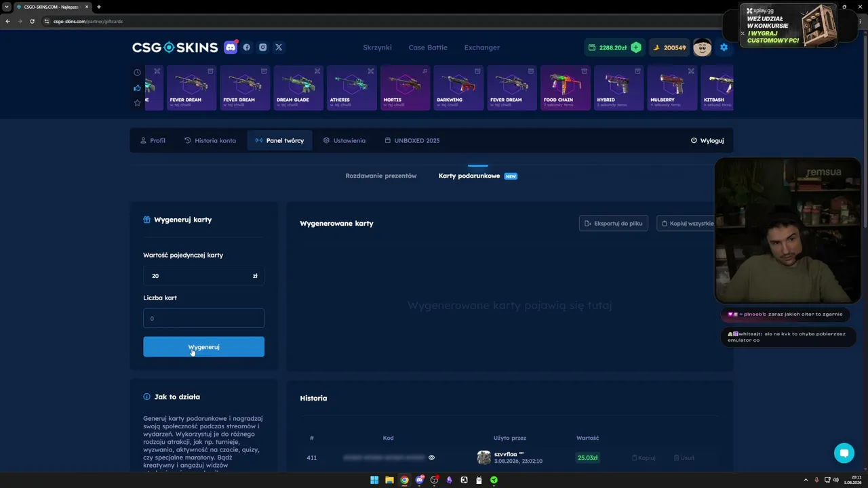Open a new browser tab
This screenshot has width=868, height=488.
click(x=99, y=7)
